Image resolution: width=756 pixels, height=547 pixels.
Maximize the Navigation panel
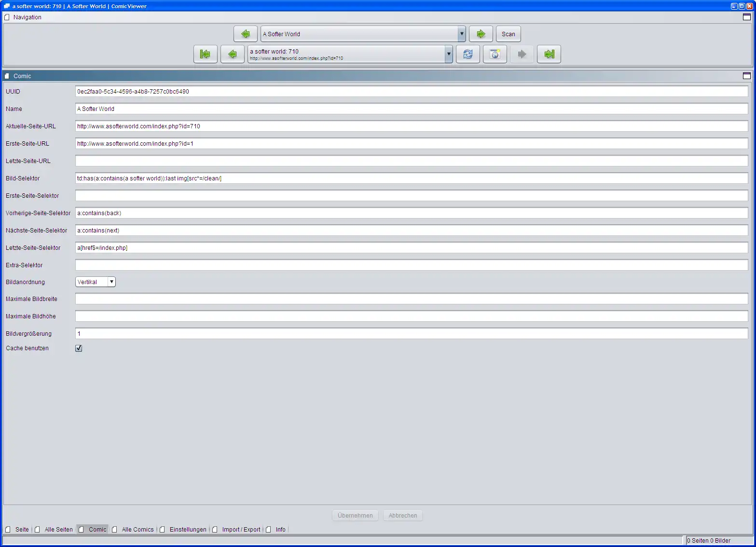(747, 17)
